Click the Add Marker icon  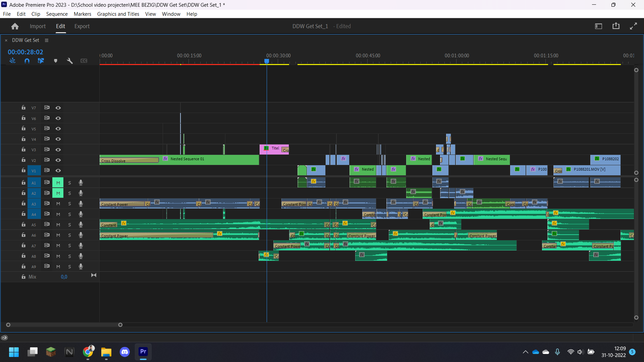coord(56,61)
